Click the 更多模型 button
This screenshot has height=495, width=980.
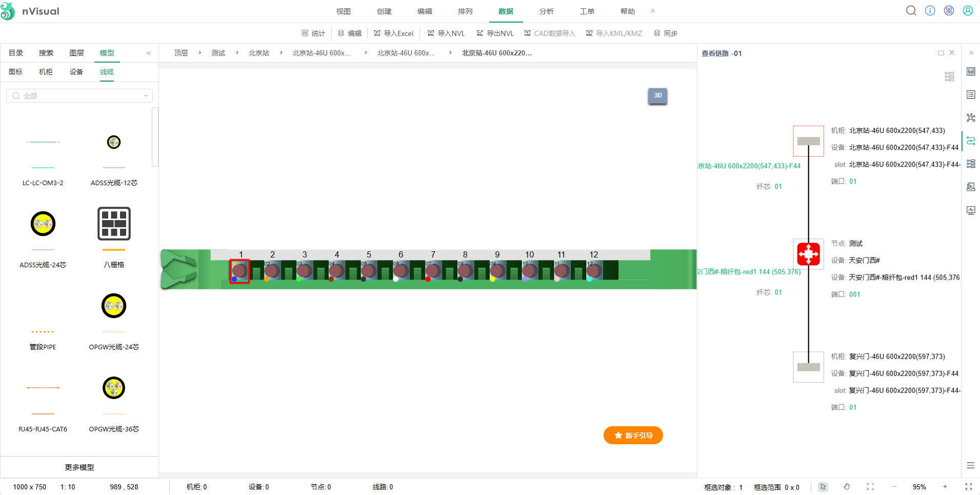(x=79, y=467)
